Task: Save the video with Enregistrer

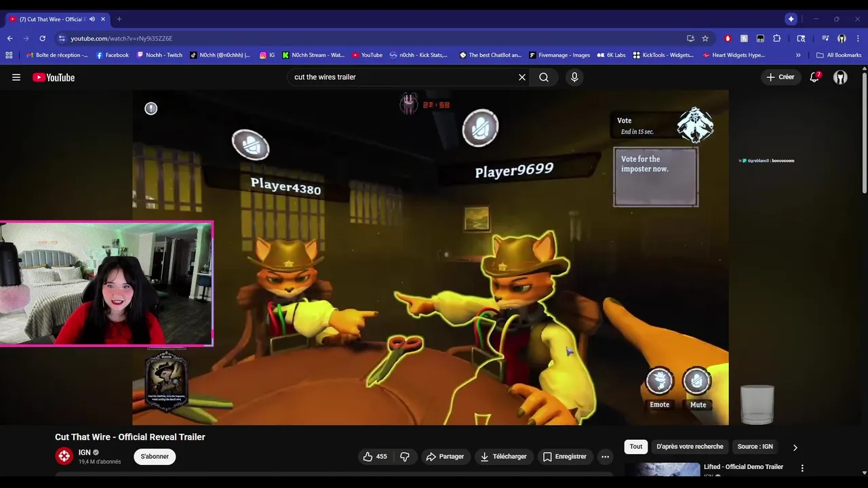Action: coord(564,457)
